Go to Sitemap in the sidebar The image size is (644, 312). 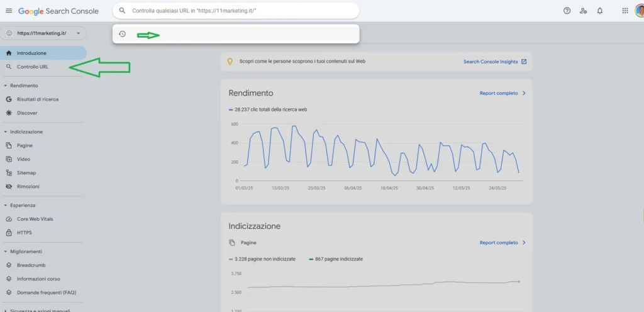[26, 173]
